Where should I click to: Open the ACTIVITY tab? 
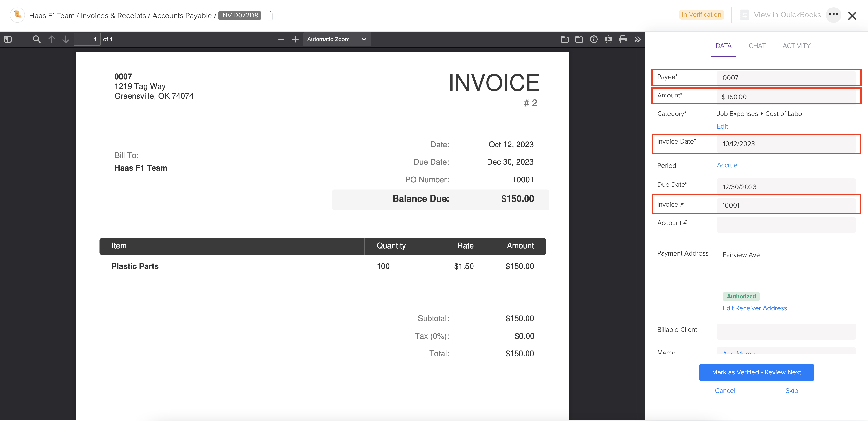coord(796,46)
